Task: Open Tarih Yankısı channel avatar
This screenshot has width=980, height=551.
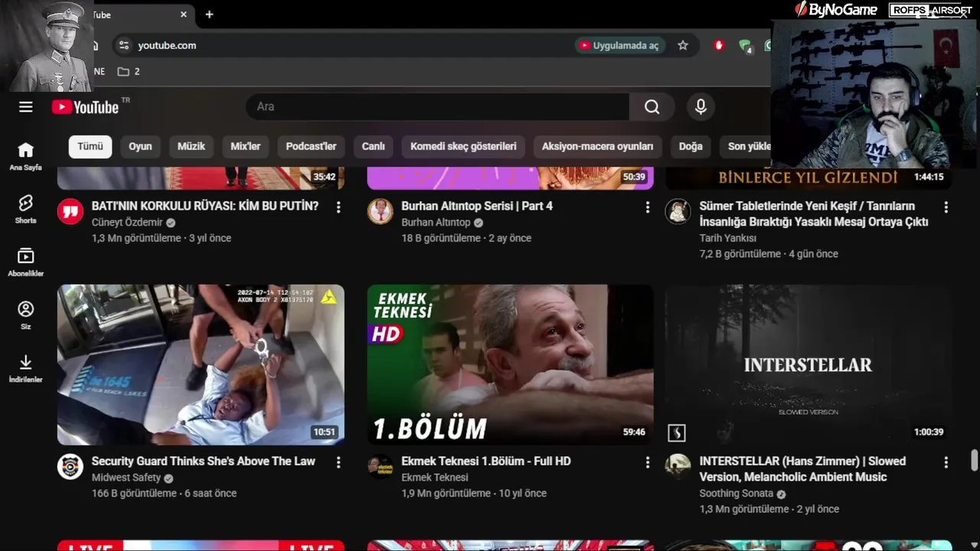Action: pyautogui.click(x=678, y=211)
